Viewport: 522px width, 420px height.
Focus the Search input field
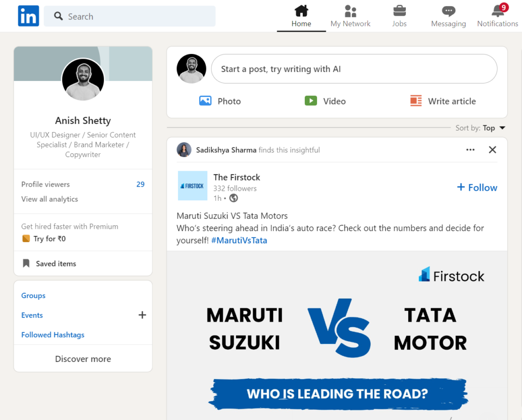129,16
